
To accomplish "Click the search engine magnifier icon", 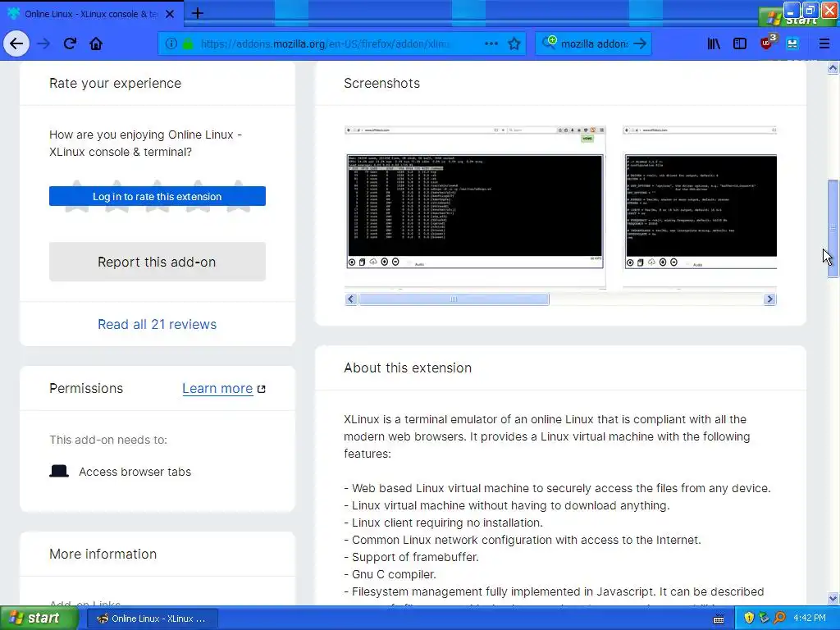I will (549, 43).
